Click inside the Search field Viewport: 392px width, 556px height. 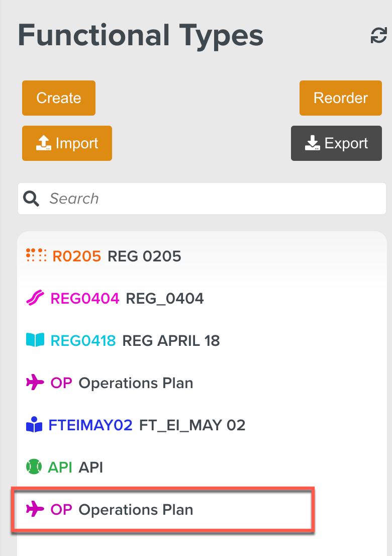point(151,198)
